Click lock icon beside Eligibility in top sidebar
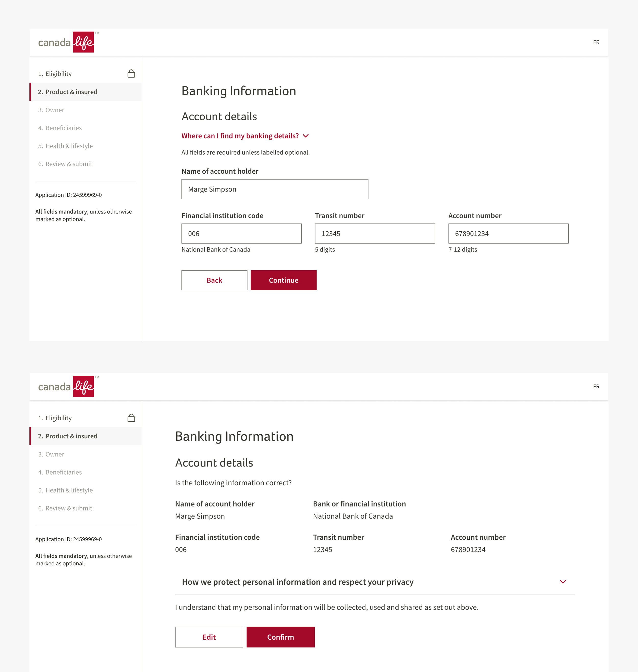The width and height of the screenshot is (638, 672). point(131,74)
